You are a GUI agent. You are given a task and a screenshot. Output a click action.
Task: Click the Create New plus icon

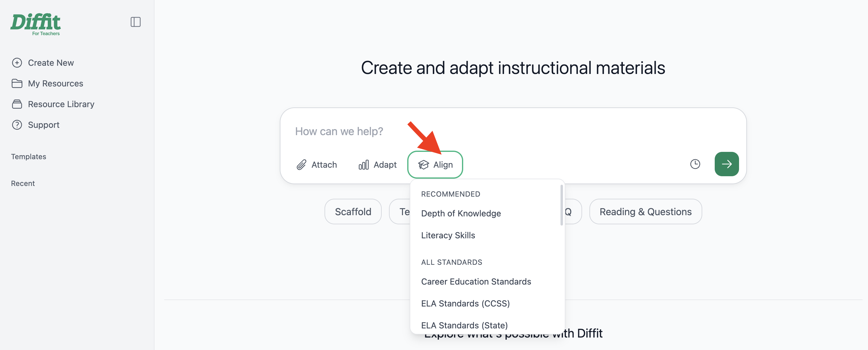(17, 63)
